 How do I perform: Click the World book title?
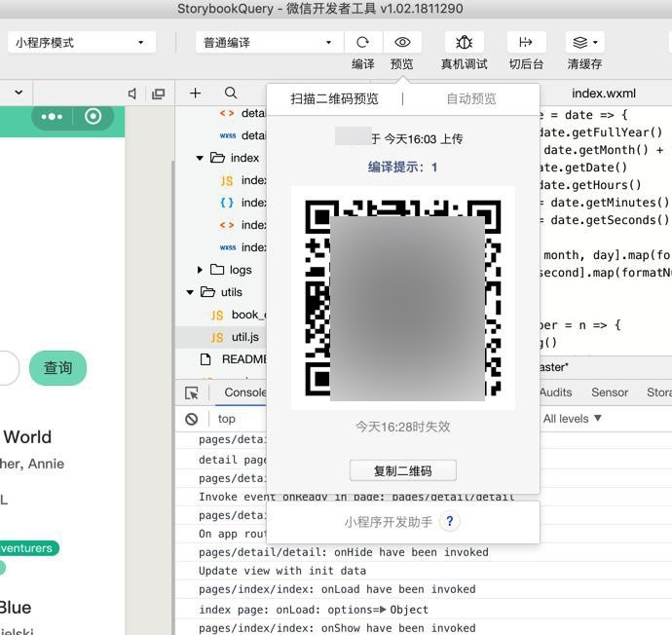click(x=27, y=437)
